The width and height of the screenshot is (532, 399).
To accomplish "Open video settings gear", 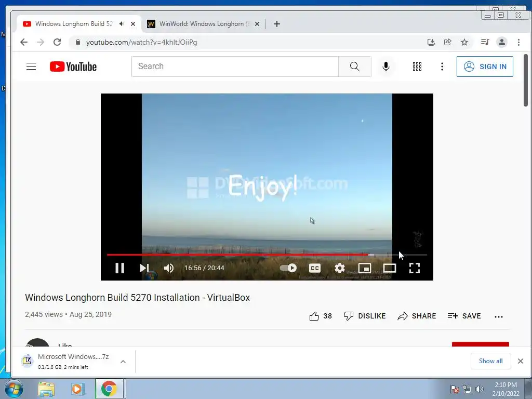I will [340, 268].
